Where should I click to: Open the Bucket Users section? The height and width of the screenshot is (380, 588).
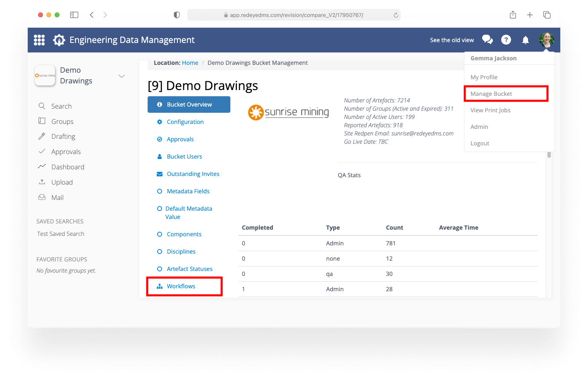click(x=184, y=157)
